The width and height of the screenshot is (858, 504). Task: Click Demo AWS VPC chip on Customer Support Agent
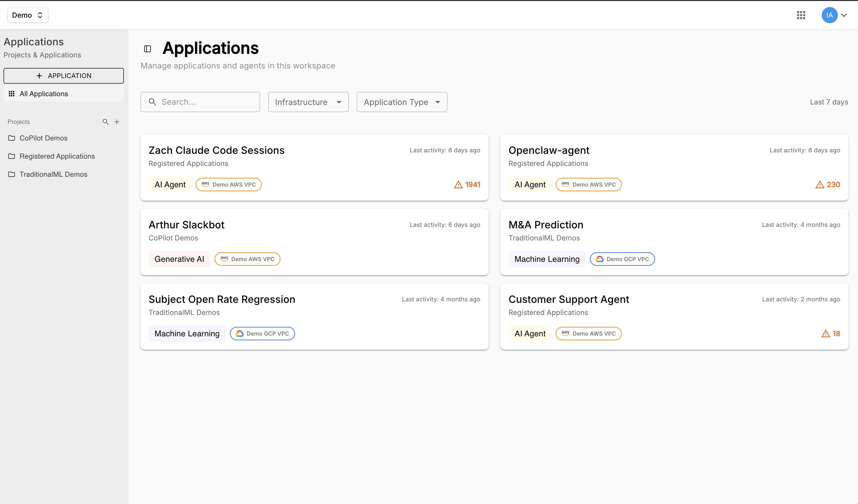588,334
